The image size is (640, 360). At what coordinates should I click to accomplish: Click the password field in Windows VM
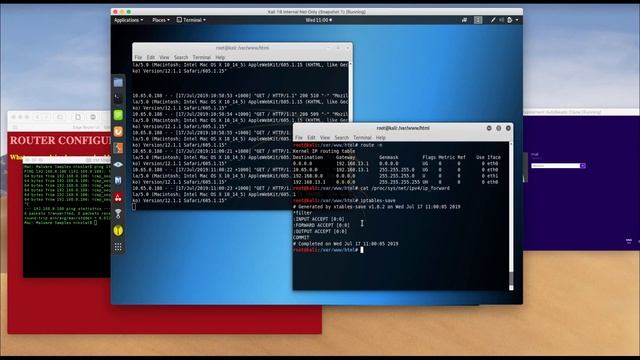click(556, 166)
